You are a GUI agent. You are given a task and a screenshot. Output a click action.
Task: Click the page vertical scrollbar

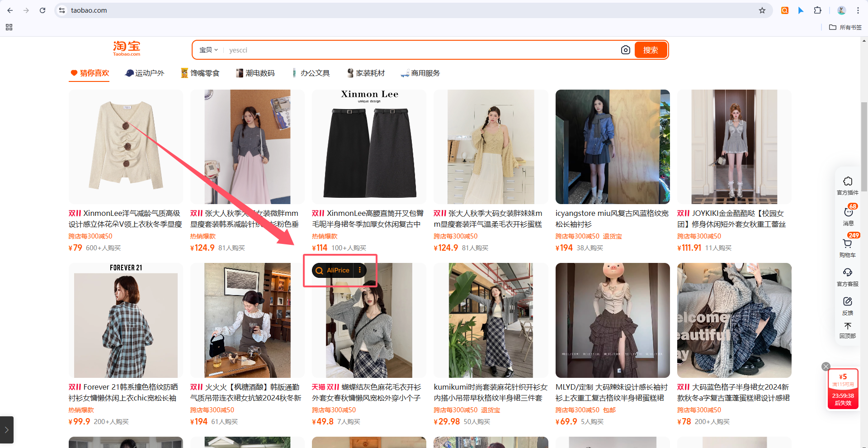click(x=864, y=147)
